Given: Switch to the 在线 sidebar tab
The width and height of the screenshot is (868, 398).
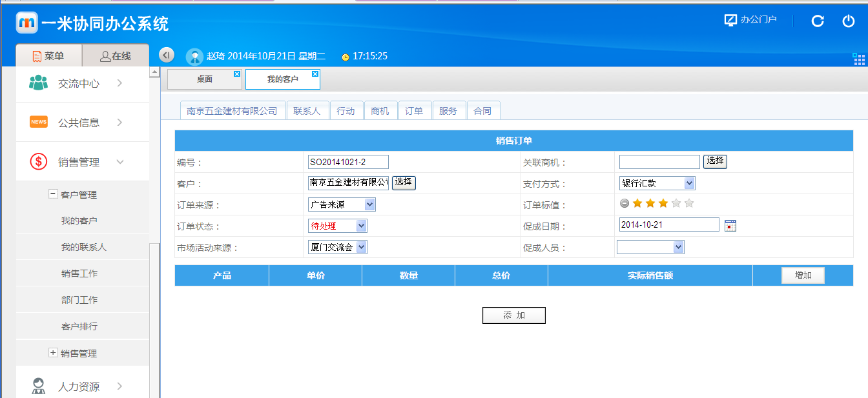Looking at the screenshot, I should (116, 56).
